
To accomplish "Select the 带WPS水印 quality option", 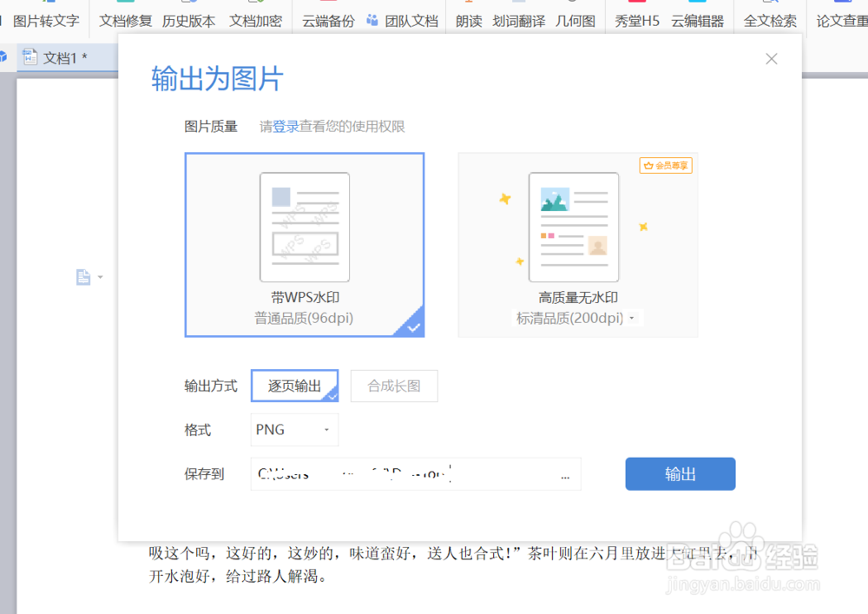I will pos(304,245).
